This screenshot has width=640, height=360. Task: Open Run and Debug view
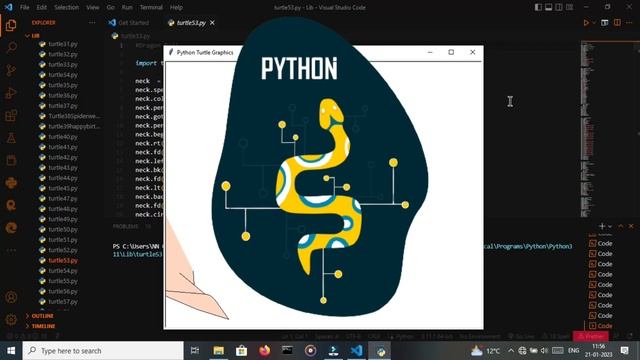tap(11, 93)
